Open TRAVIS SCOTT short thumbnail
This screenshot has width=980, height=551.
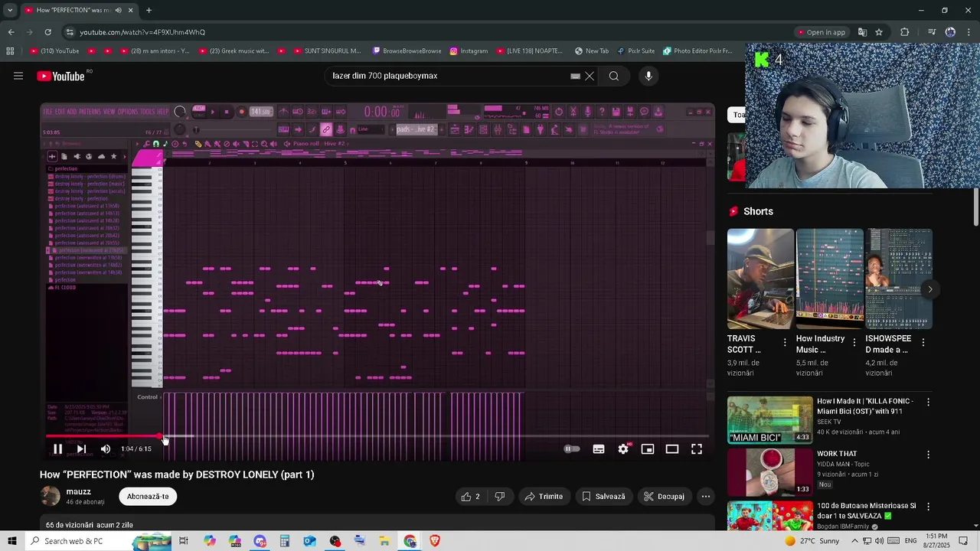(x=760, y=279)
